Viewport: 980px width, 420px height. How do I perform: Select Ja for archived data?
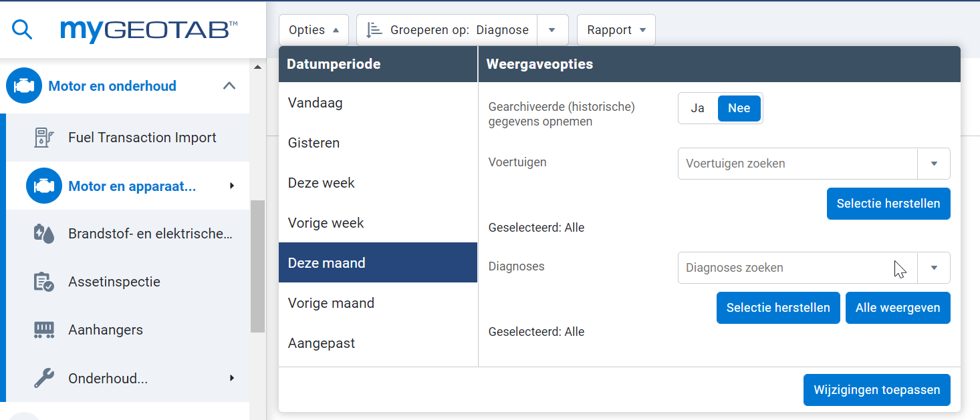click(697, 108)
